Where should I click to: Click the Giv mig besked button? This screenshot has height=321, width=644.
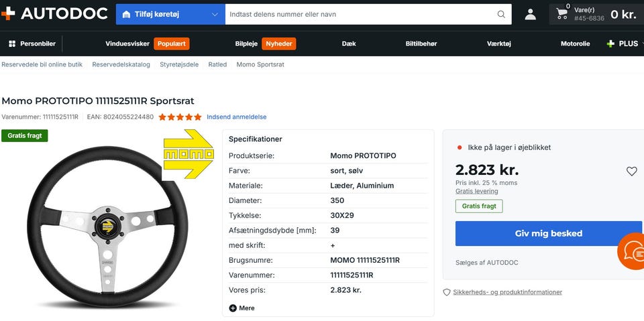tap(548, 234)
